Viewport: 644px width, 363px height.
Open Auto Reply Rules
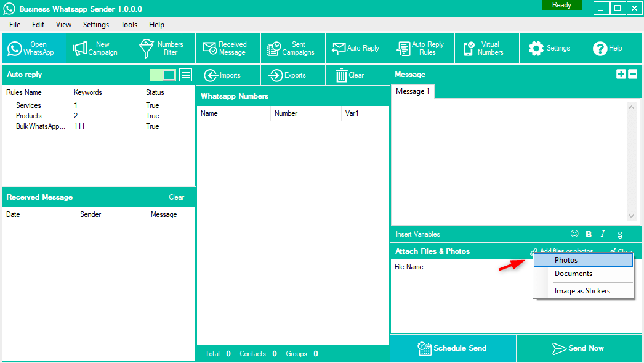click(422, 48)
